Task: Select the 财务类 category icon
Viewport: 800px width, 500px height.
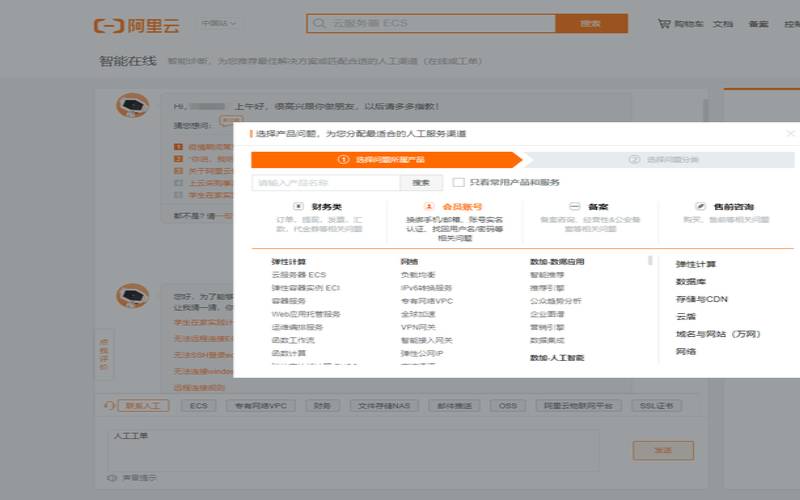Action: tap(298, 206)
